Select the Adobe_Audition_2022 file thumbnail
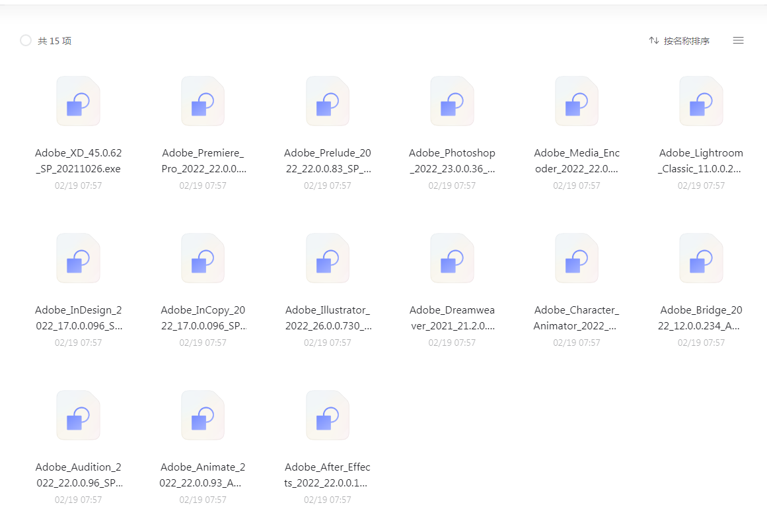Viewport: 767px width, 532px height. click(x=78, y=416)
